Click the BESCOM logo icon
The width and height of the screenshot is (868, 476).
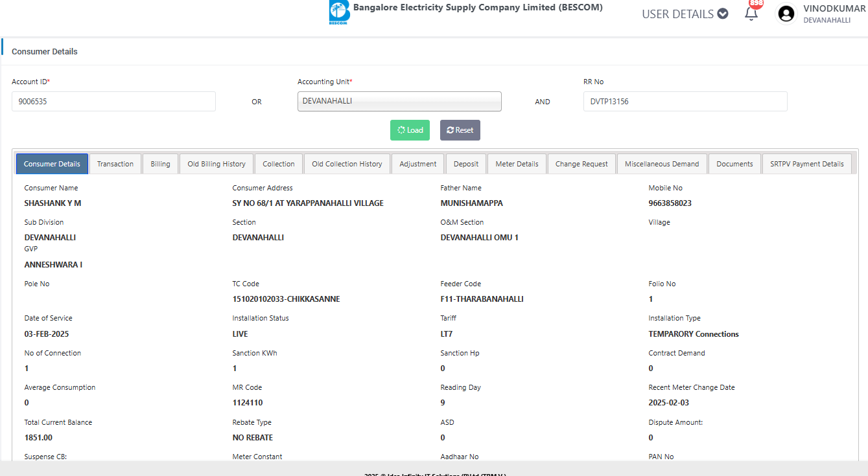point(338,13)
